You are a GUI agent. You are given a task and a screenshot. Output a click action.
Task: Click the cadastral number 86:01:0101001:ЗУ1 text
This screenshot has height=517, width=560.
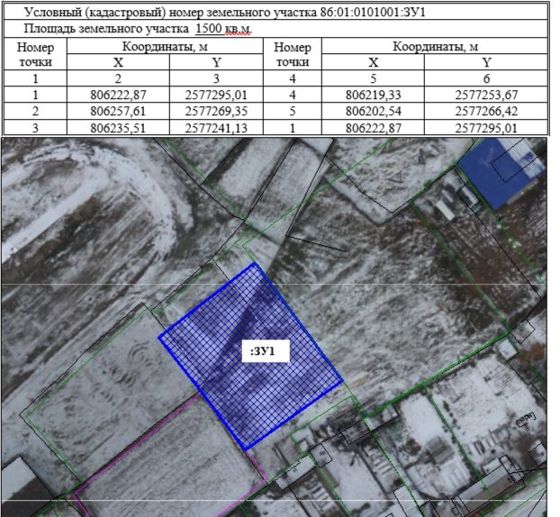(x=372, y=12)
